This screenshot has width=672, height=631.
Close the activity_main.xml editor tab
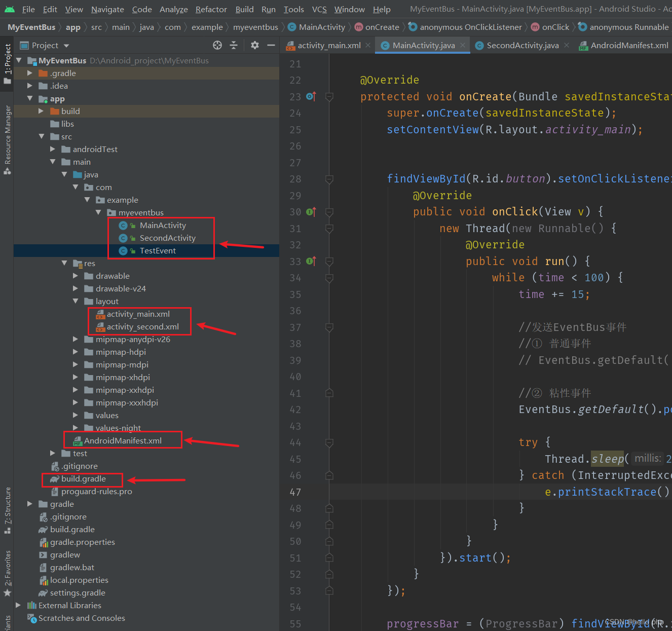tap(368, 45)
